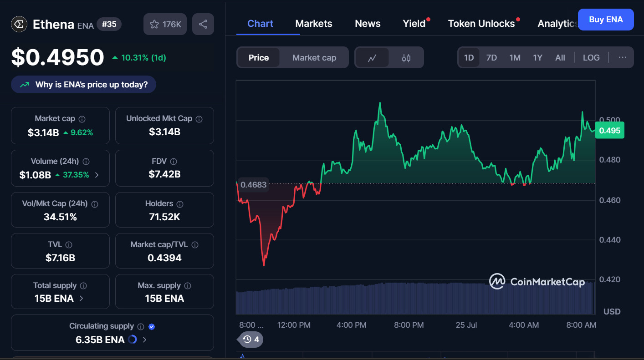Screen dimensions: 644x360
Task: Open the chart more options ellipsis
Action: click(x=623, y=58)
